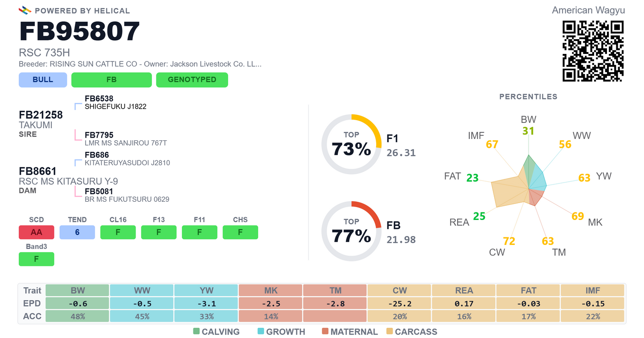
Task: Click the FB top 77% progress ring
Action: (351, 231)
